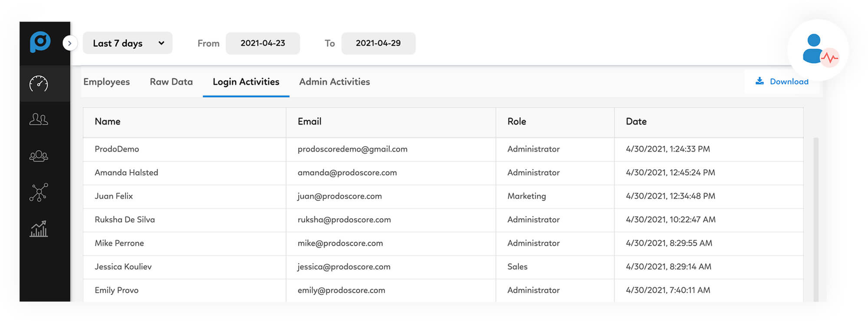Image resolution: width=868 pixels, height=321 pixels.
Task: Open the bar chart reports sidebar icon
Action: coord(39,229)
